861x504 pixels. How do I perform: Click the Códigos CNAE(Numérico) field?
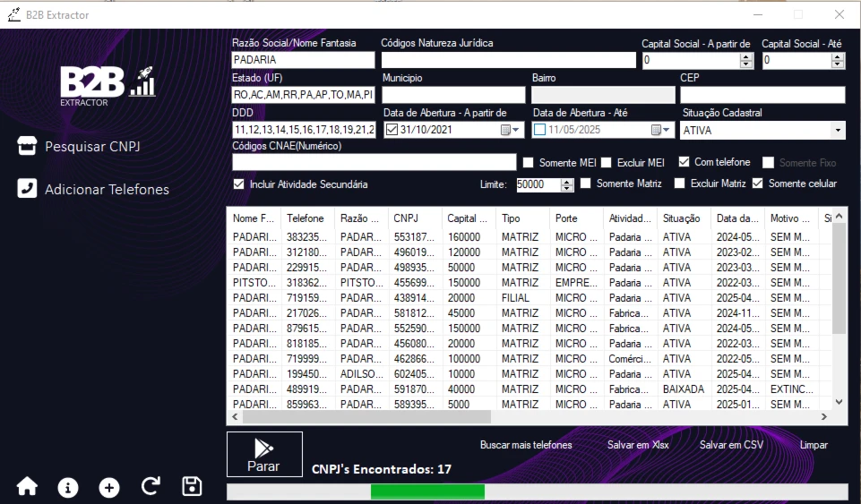coord(374,162)
